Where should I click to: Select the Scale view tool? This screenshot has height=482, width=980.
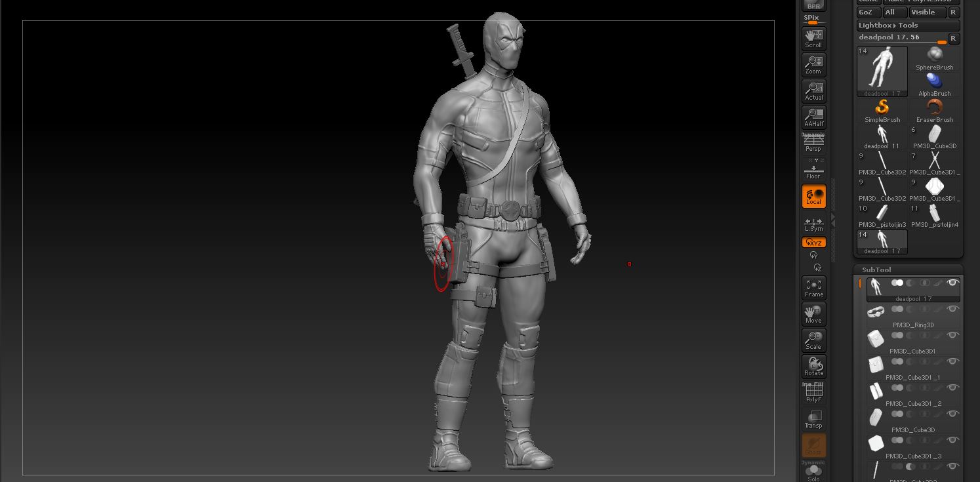(813, 340)
